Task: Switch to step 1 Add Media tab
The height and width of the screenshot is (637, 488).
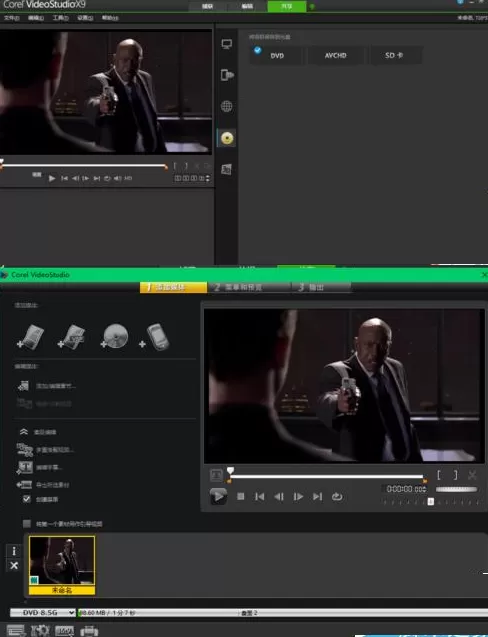Action: click(174, 287)
